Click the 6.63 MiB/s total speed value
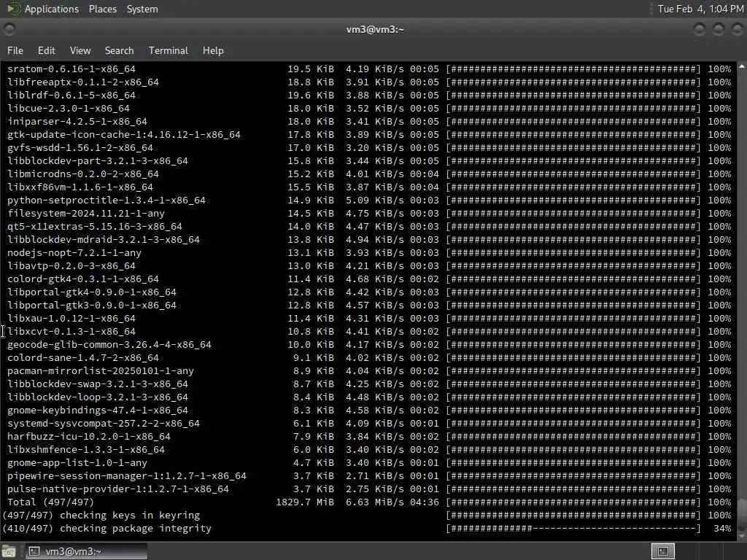This screenshot has width=747, height=560. tap(375, 502)
